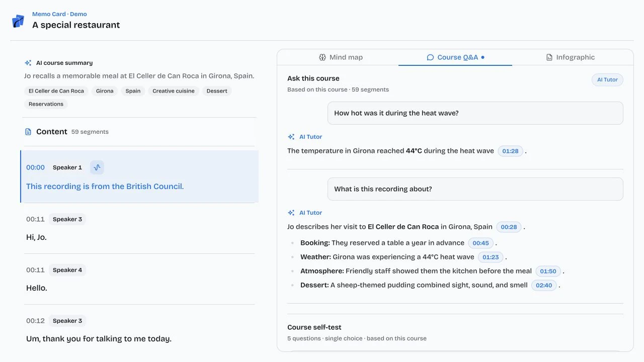Click the "A special restaurant" title
Screen dimensions: 644x362
[x=76, y=25]
